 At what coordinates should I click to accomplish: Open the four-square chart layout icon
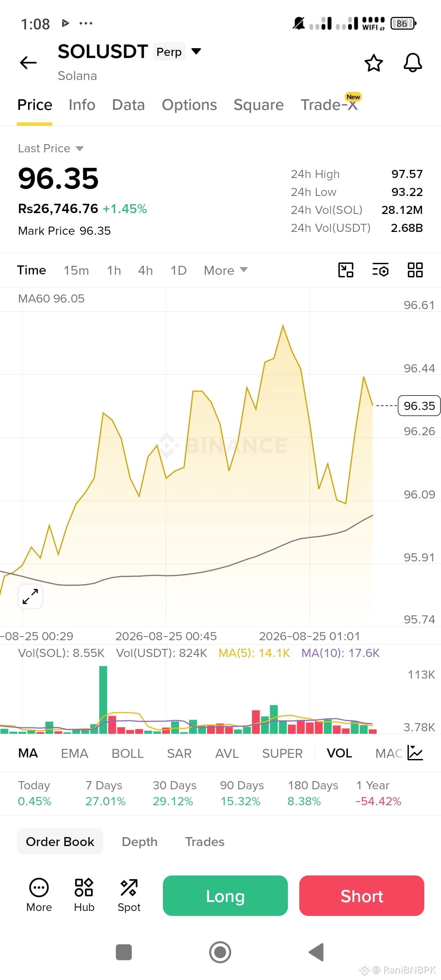pos(415,270)
